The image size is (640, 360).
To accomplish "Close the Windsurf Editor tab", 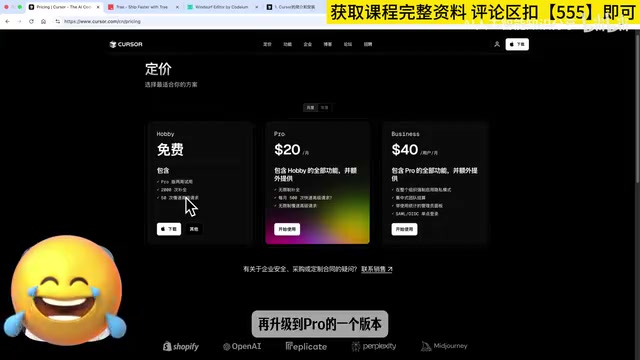I will click(x=256, y=7).
